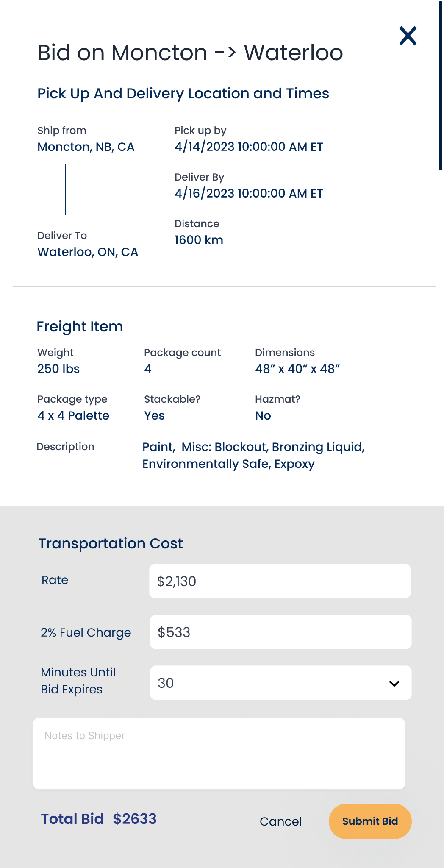444x868 pixels.
Task: Click the 4 x 4 Palette package type
Action: [73, 416]
